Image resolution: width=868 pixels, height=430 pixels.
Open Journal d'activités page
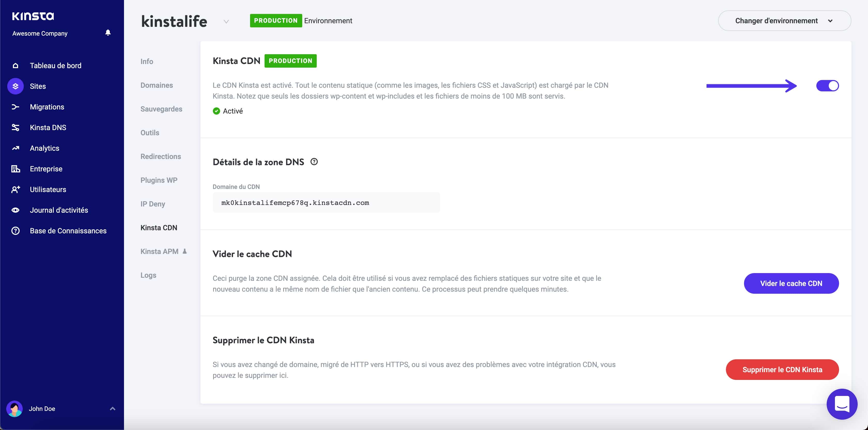(x=59, y=210)
